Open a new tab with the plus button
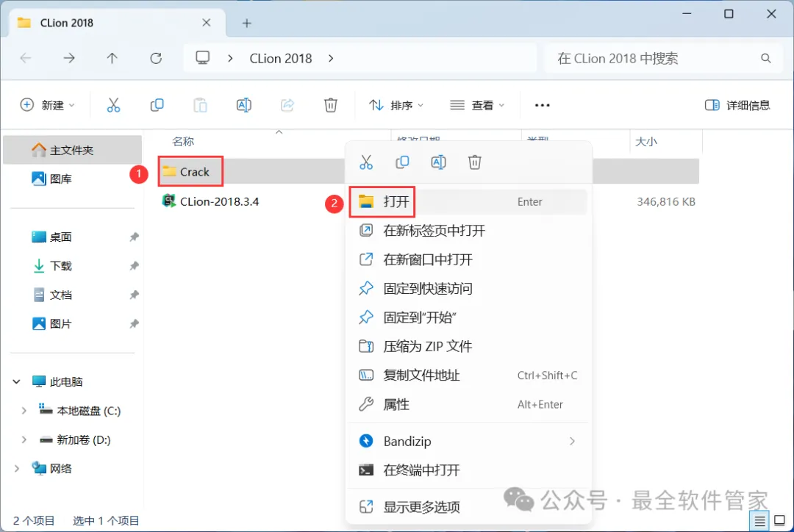The image size is (794, 532). coord(246,24)
